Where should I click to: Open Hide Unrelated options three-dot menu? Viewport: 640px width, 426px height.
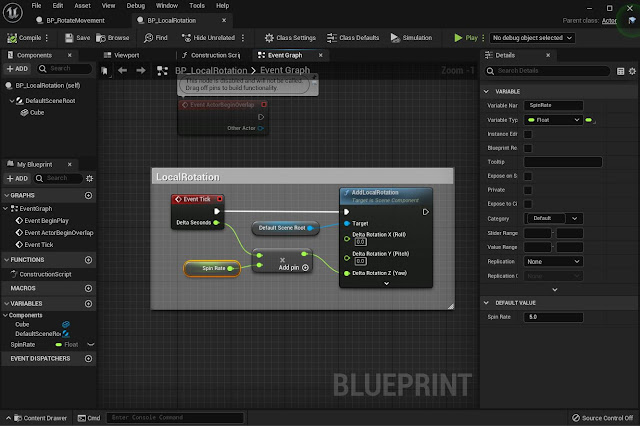(x=243, y=38)
